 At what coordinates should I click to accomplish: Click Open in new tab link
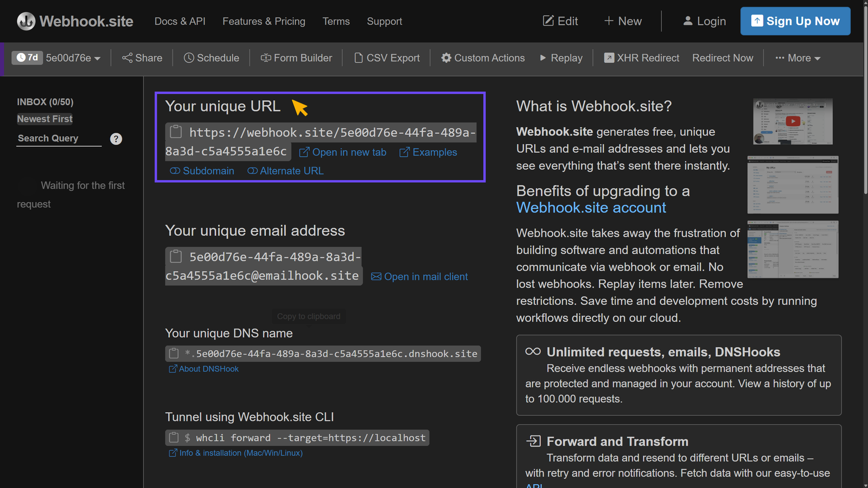(343, 152)
